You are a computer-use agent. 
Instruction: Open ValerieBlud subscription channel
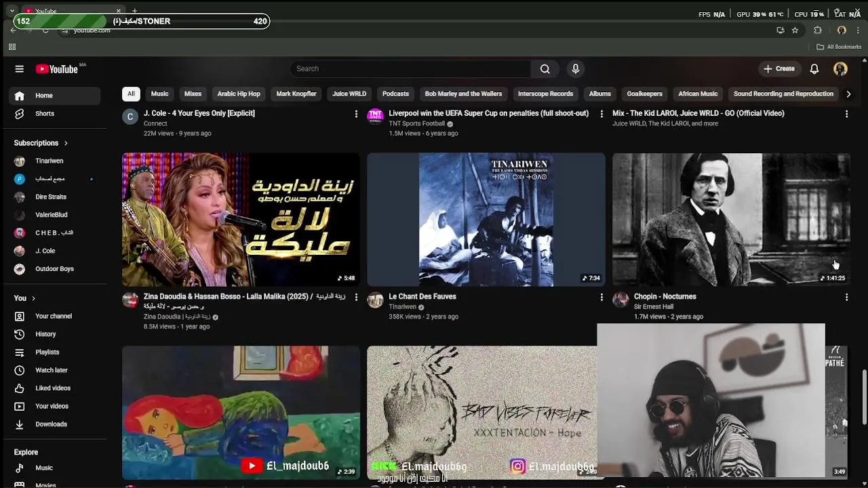pos(56,215)
